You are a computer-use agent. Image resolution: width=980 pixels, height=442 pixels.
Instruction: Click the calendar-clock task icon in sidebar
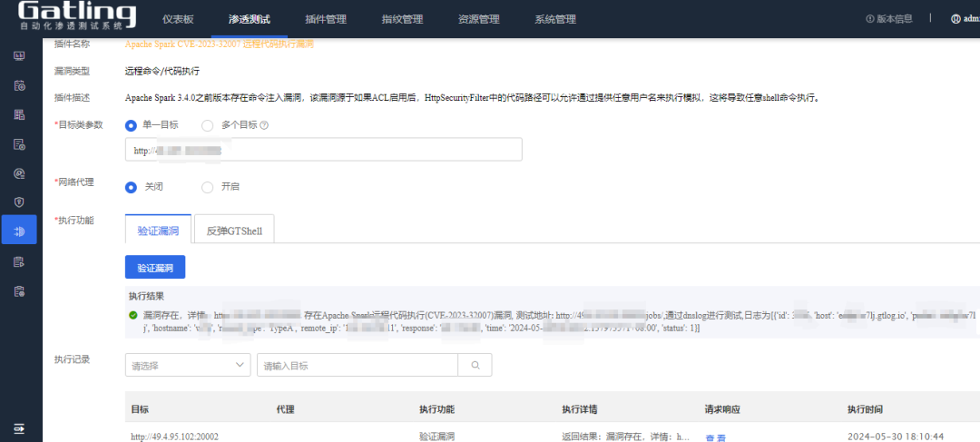tap(19, 85)
